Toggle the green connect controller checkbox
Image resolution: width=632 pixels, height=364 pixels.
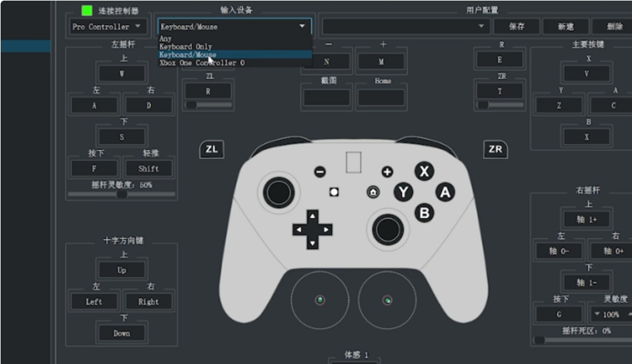coord(87,10)
